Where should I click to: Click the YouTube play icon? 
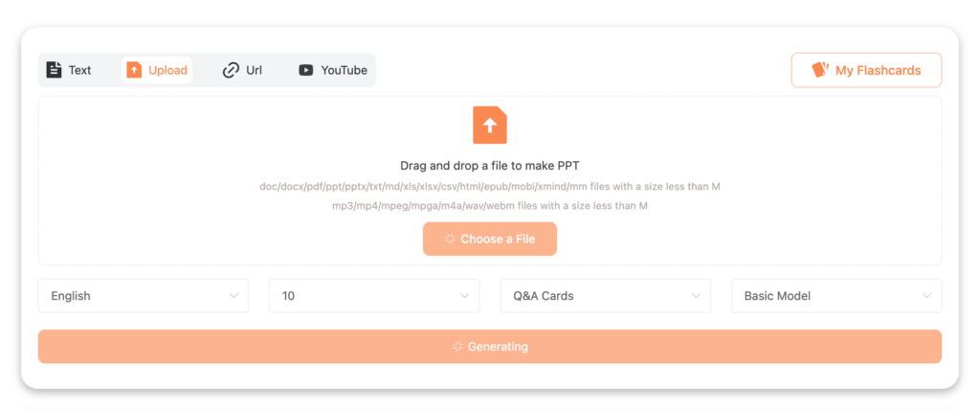point(306,70)
